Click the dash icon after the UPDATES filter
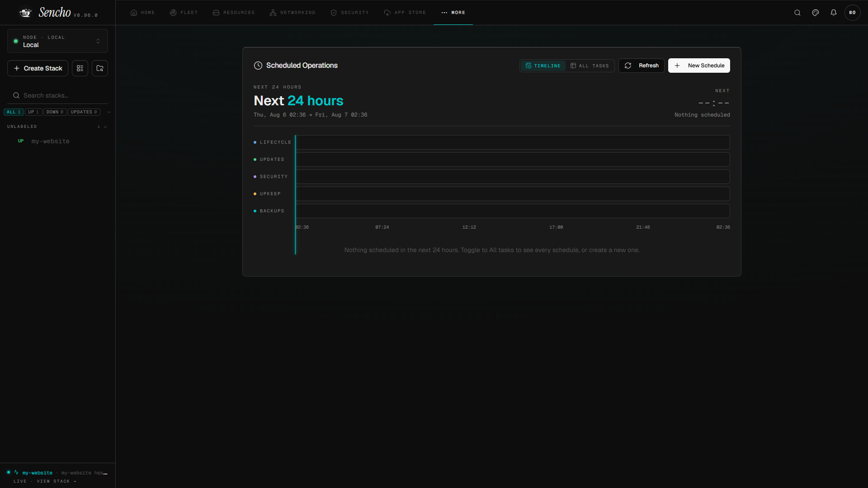 click(109, 112)
